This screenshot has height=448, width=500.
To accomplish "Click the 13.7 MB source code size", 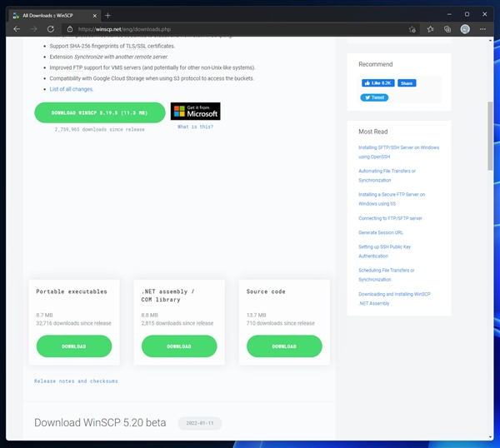I will point(256,315).
